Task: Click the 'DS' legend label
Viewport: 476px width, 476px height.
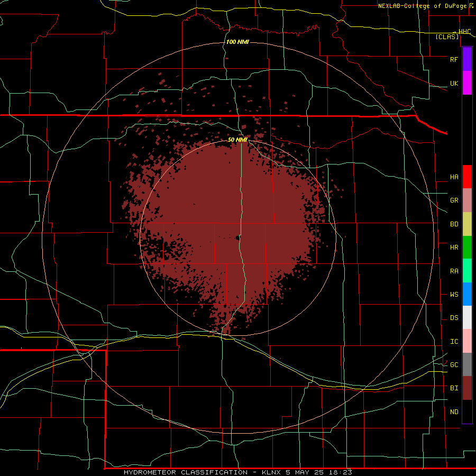Action: pyautogui.click(x=454, y=318)
